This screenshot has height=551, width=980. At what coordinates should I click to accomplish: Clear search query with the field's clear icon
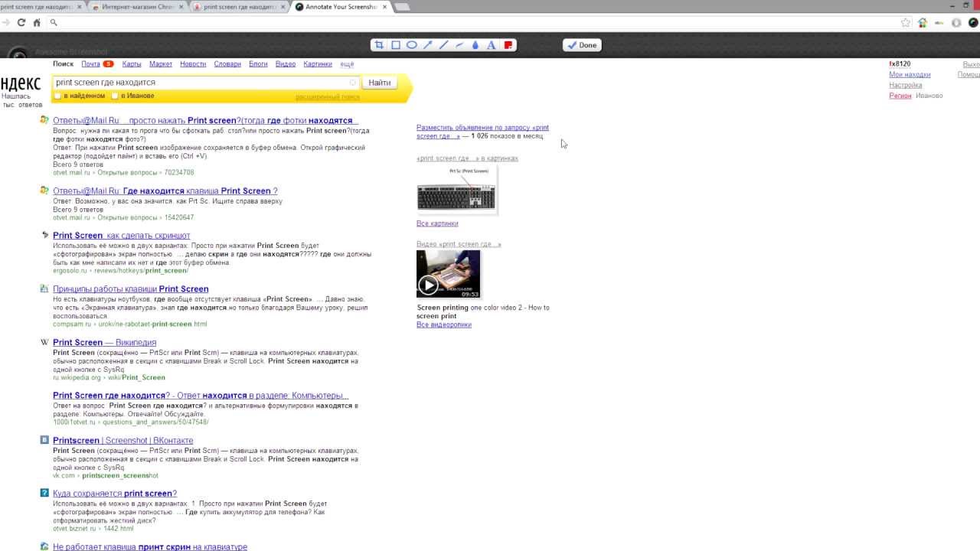click(x=353, y=83)
